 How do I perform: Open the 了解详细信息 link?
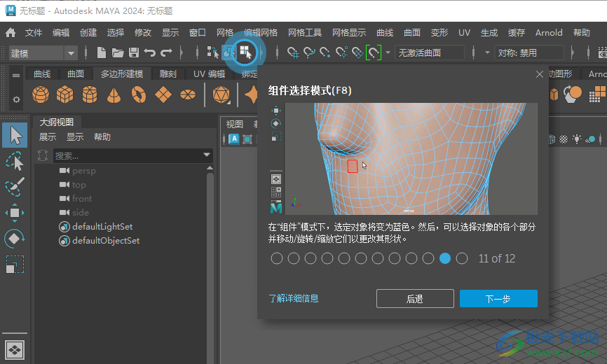[x=294, y=298]
